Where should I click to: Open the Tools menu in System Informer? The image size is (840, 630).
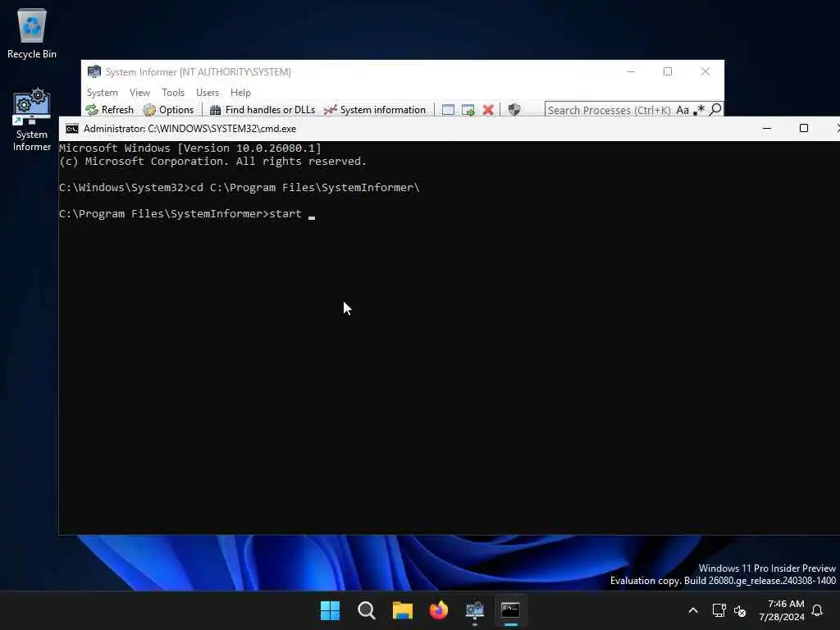click(173, 93)
